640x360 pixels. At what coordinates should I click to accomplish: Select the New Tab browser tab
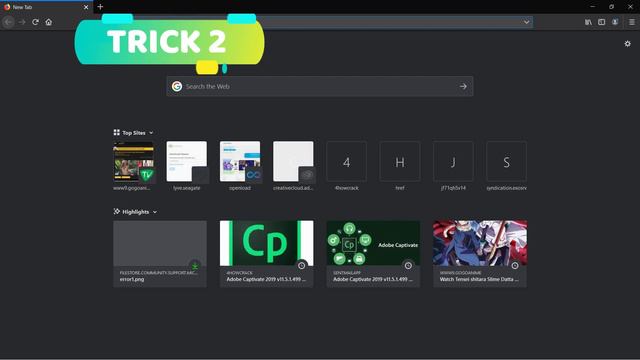[46, 7]
